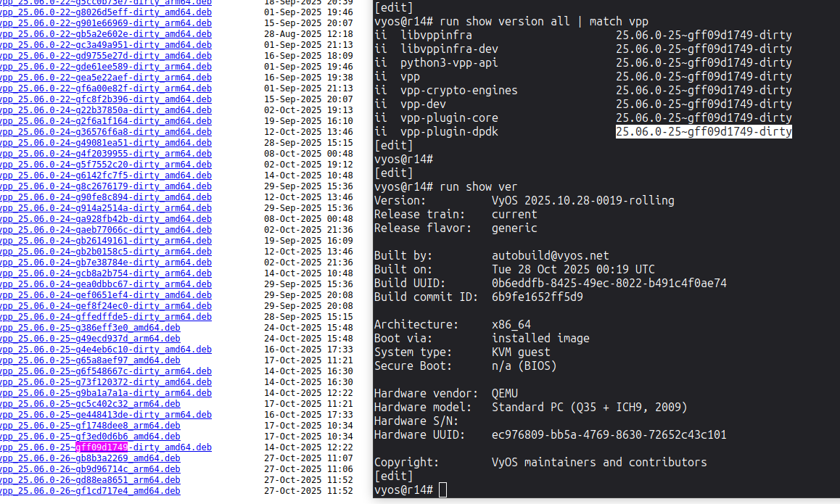Click the Hardware UUID value in terminal output
Screen dimensions: 840x504
(x=609, y=434)
